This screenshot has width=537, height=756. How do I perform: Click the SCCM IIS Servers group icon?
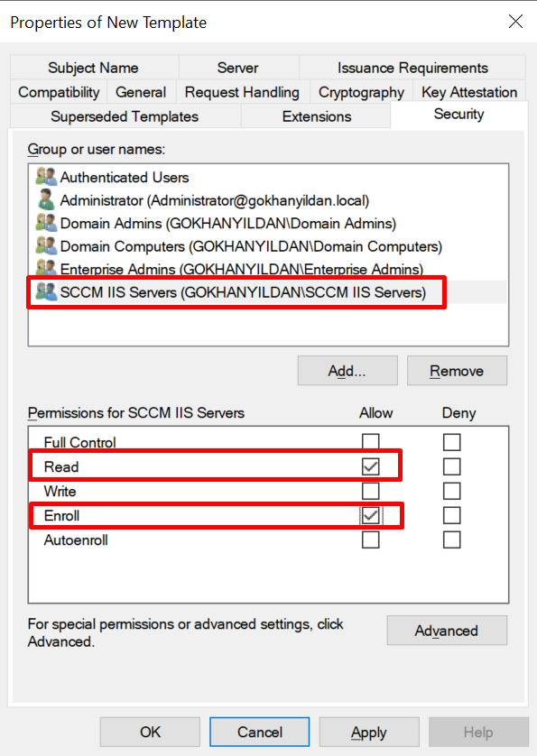46,291
